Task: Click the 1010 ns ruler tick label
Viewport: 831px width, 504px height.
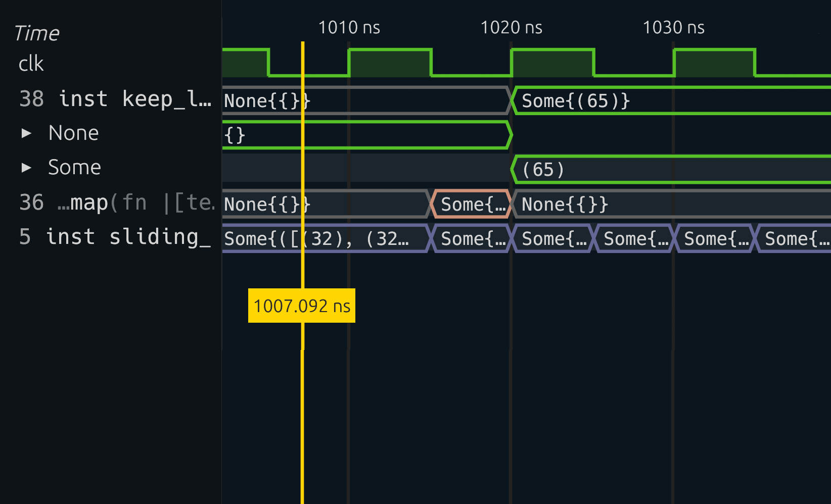Action: [x=349, y=28]
